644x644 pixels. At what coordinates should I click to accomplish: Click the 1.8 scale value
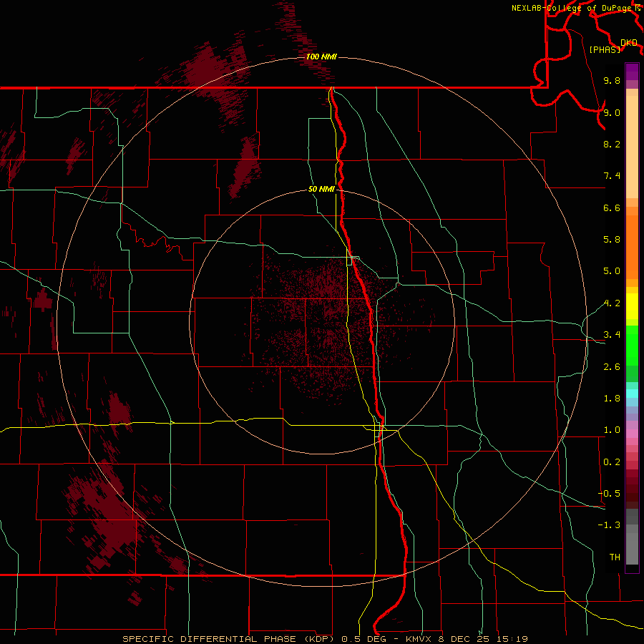612,399
